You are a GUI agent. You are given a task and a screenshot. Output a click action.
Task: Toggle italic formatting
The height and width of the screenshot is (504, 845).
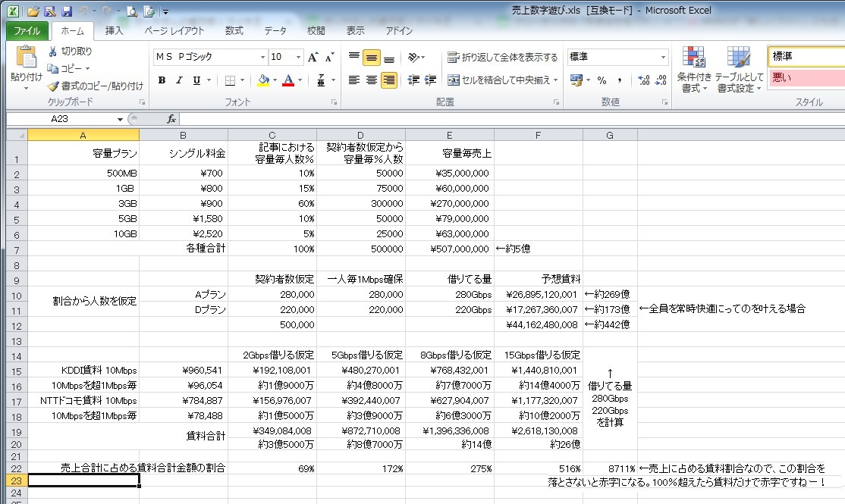coord(179,80)
